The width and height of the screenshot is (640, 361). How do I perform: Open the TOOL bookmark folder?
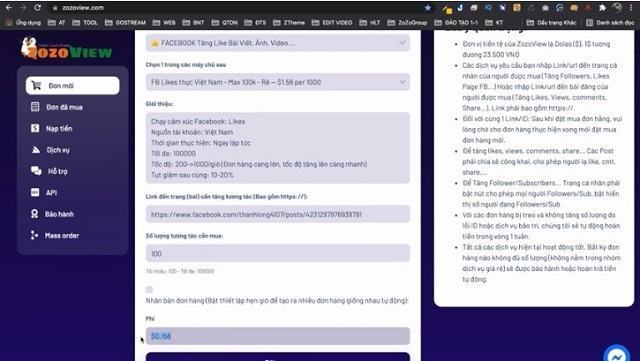(85, 22)
